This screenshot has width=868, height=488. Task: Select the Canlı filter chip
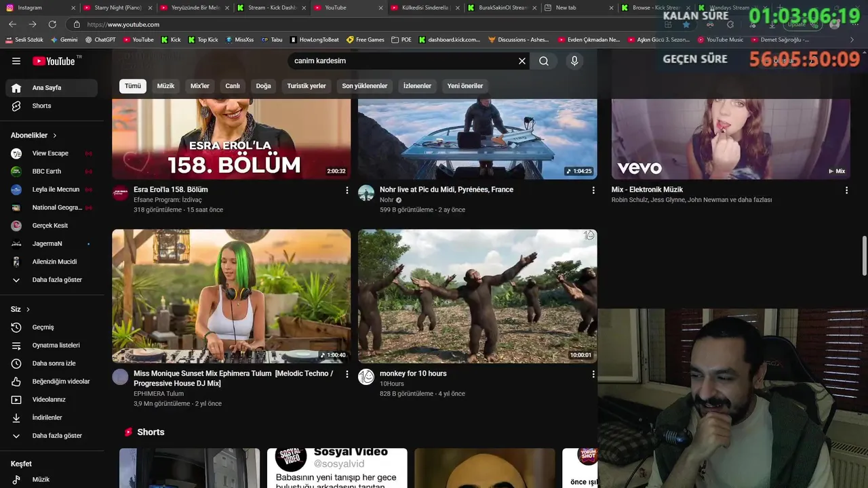click(x=233, y=86)
